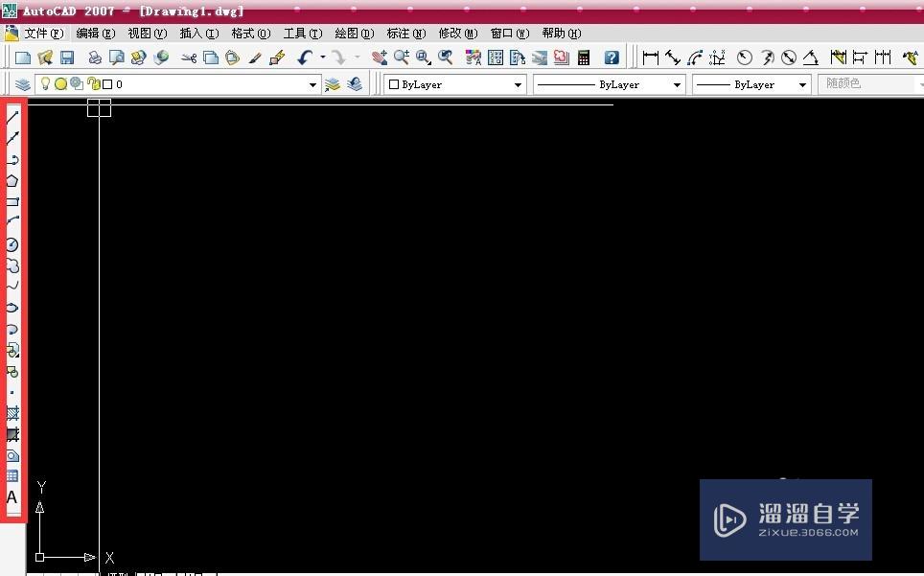Select the Circle tool
The image size is (924, 576).
click(x=12, y=244)
